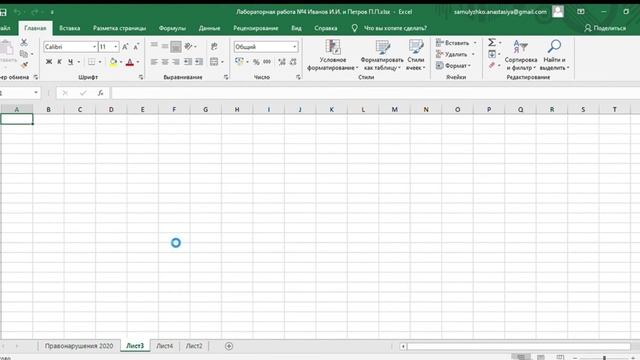Open the font size 11 dropdown
This screenshot has width=640, height=360.
[x=116, y=47]
